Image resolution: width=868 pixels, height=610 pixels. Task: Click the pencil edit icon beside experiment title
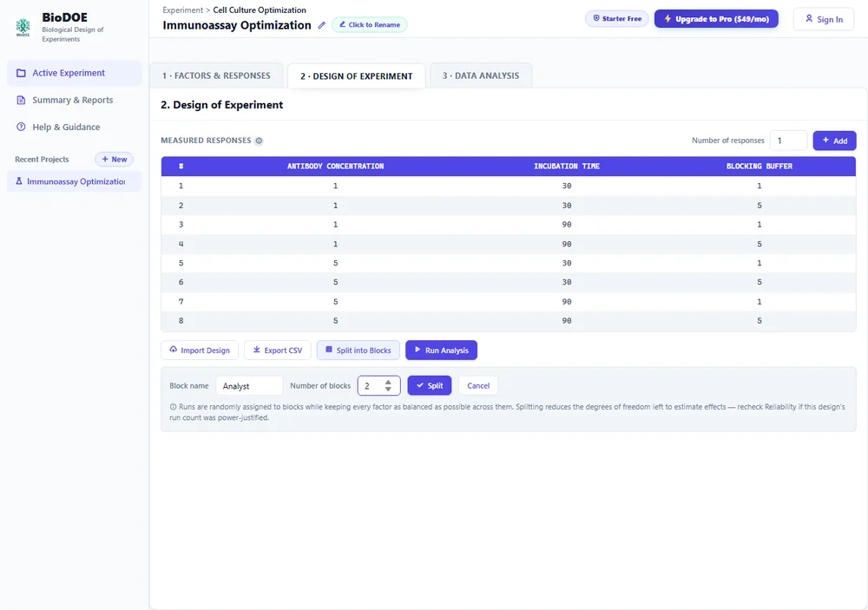(x=322, y=25)
